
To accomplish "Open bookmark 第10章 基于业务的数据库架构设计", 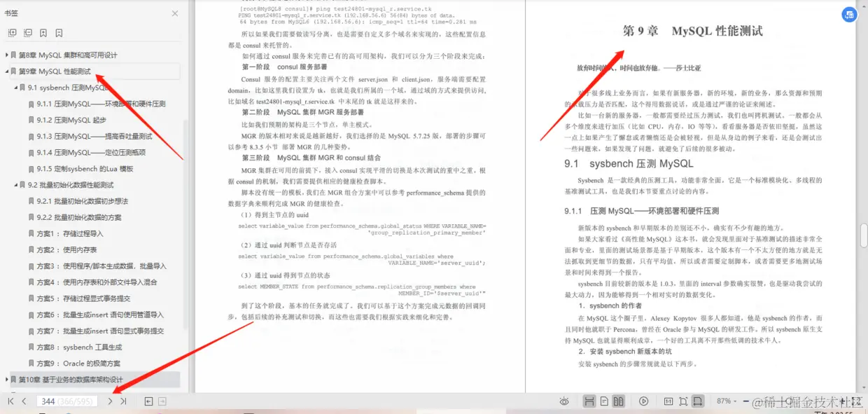I will (71, 380).
